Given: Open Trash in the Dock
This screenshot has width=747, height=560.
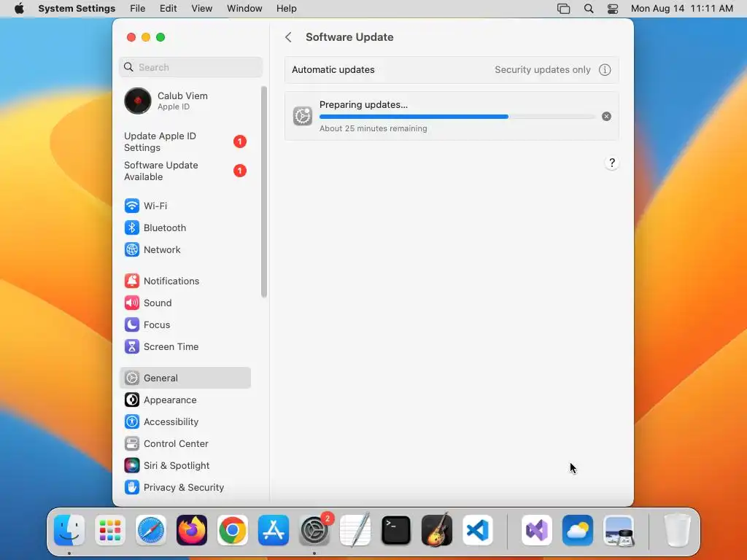Looking at the screenshot, I should [677, 530].
